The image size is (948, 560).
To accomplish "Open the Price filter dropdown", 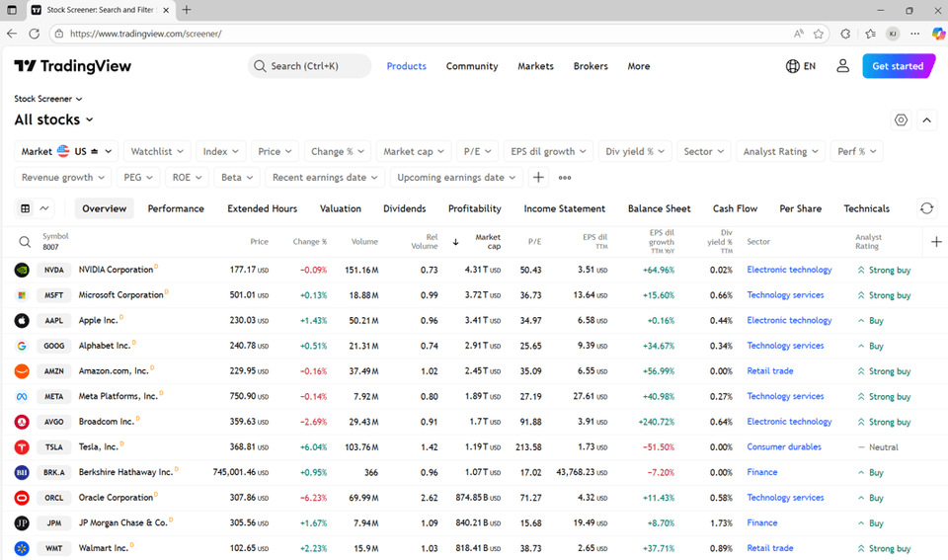I will pos(276,151).
